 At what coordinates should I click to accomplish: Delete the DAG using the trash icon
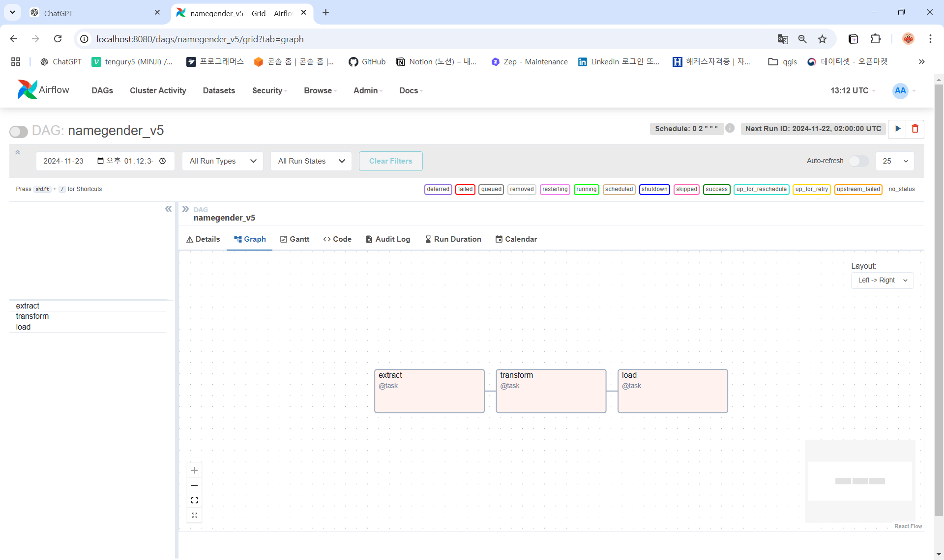915,129
